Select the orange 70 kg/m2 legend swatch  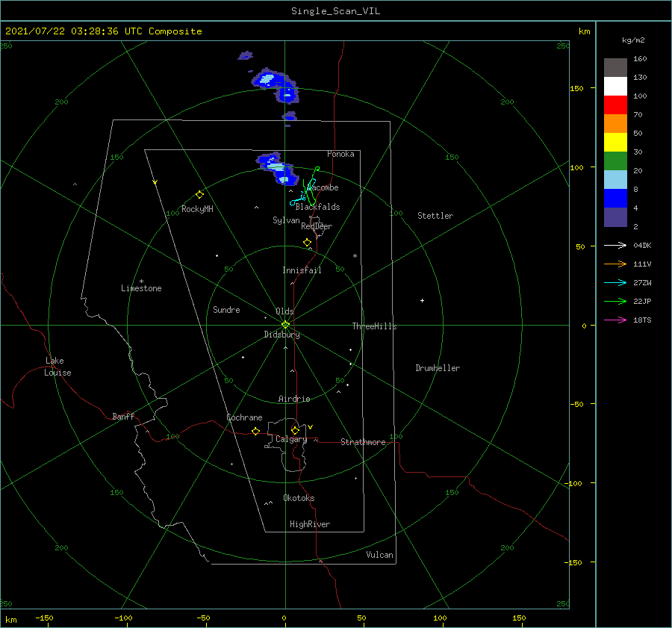[615, 123]
